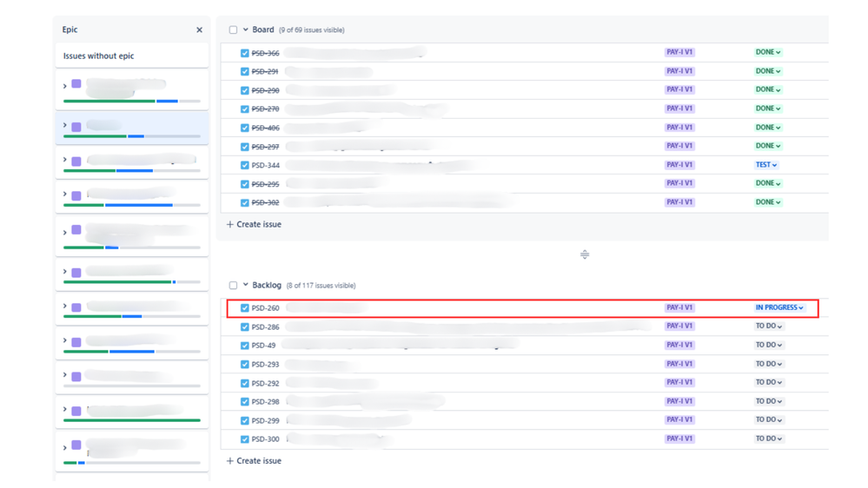
Task: Click Create issue under the Board list
Action: pyautogui.click(x=254, y=224)
